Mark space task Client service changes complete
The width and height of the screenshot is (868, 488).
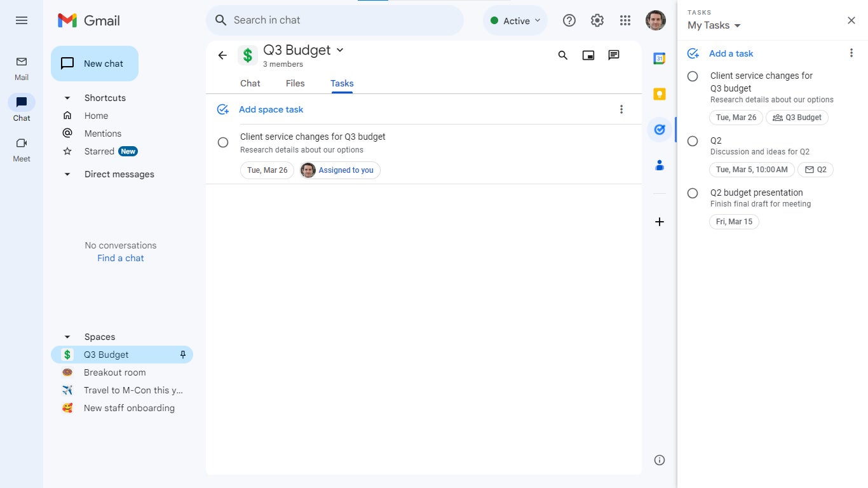coord(223,142)
